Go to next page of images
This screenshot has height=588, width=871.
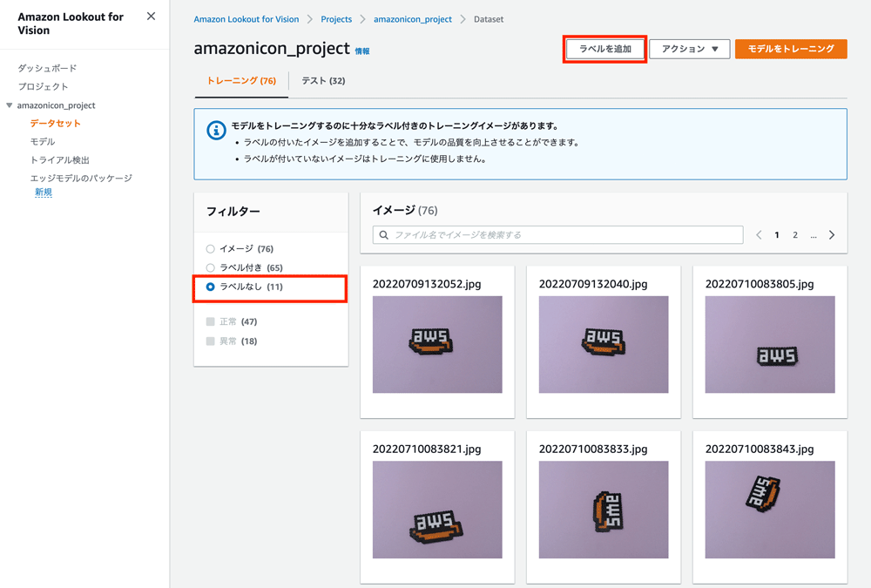coord(832,235)
